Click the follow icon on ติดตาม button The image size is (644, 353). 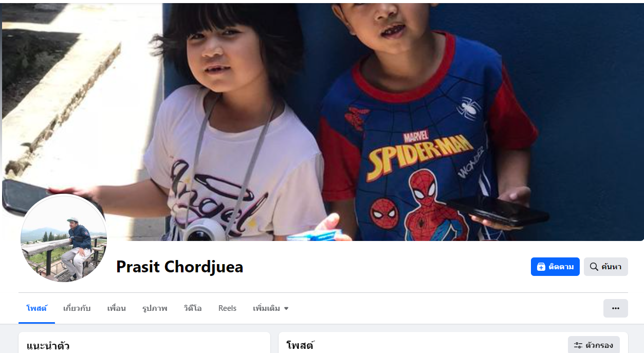541,267
